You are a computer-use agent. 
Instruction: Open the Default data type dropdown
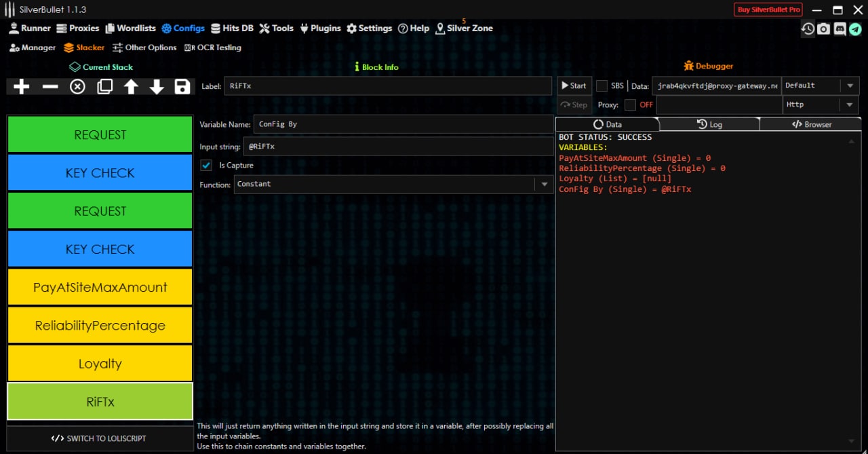(849, 86)
